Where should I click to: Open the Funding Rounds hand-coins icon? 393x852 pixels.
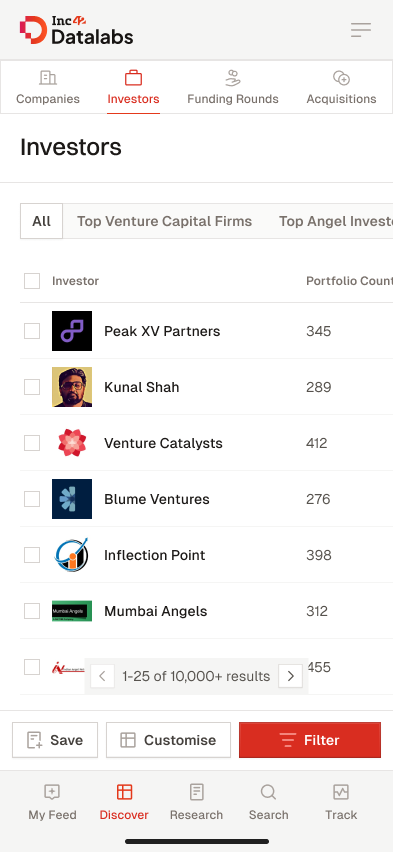pos(233,78)
